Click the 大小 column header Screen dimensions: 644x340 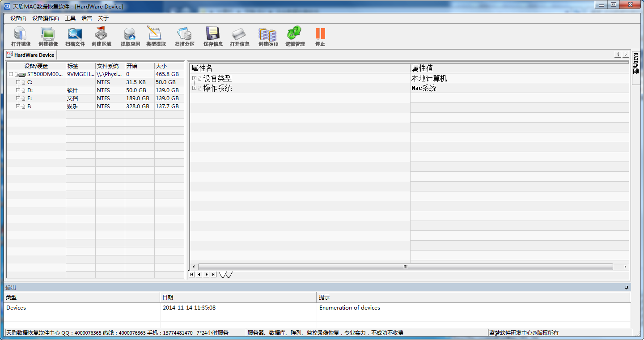click(x=169, y=66)
